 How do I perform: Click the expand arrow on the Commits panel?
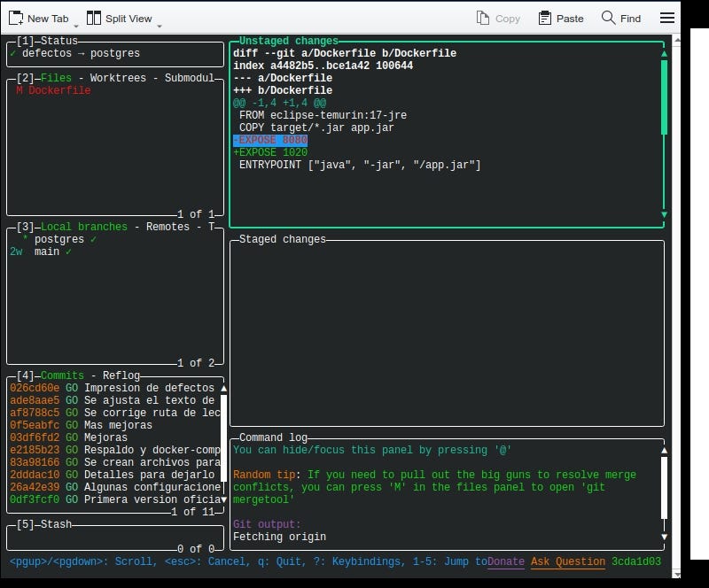tap(224, 386)
